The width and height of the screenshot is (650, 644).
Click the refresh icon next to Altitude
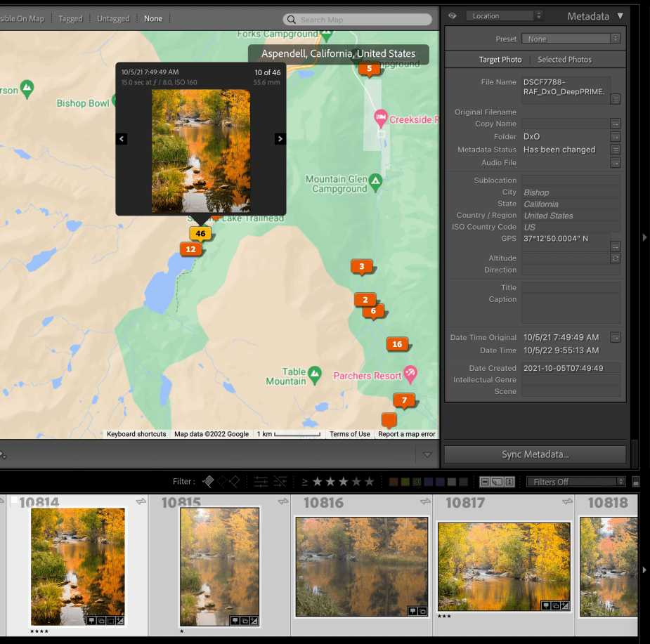coord(616,258)
